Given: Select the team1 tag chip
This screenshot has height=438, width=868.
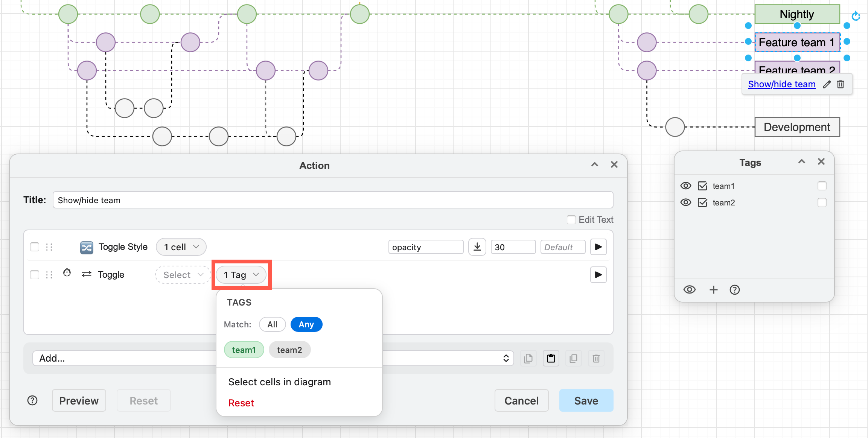Looking at the screenshot, I should coord(244,350).
